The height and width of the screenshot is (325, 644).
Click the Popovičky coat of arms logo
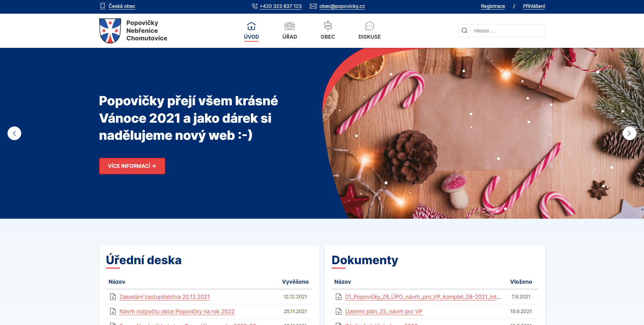pyautogui.click(x=110, y=31)
